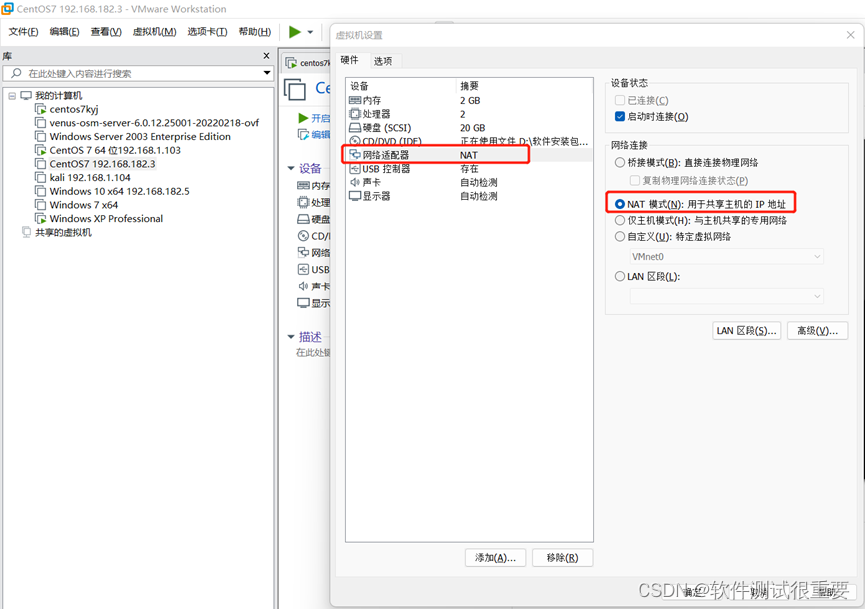
Task: Click the shared VMs (共享的虚拟机) icon
Action: [x=26, y=232]
